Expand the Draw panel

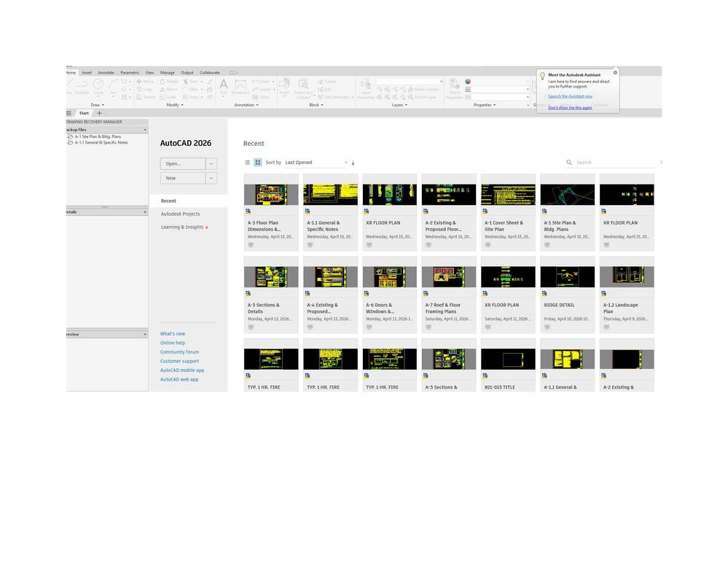click(x=97, y=105)
